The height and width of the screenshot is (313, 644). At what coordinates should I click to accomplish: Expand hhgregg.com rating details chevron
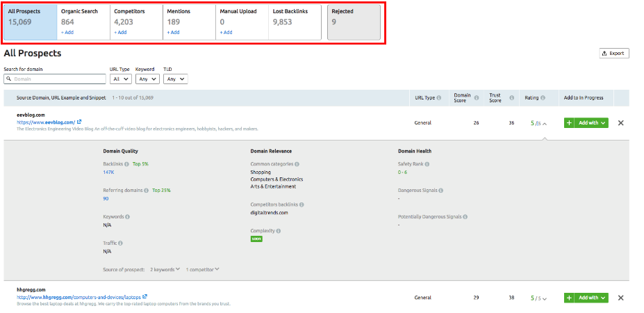point(545,298)
